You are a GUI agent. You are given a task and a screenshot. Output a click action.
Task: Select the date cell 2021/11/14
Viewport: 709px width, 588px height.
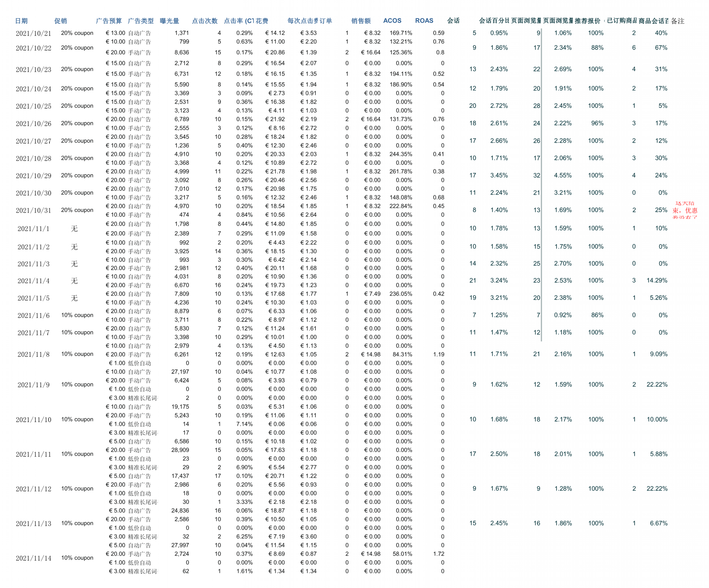34,558
